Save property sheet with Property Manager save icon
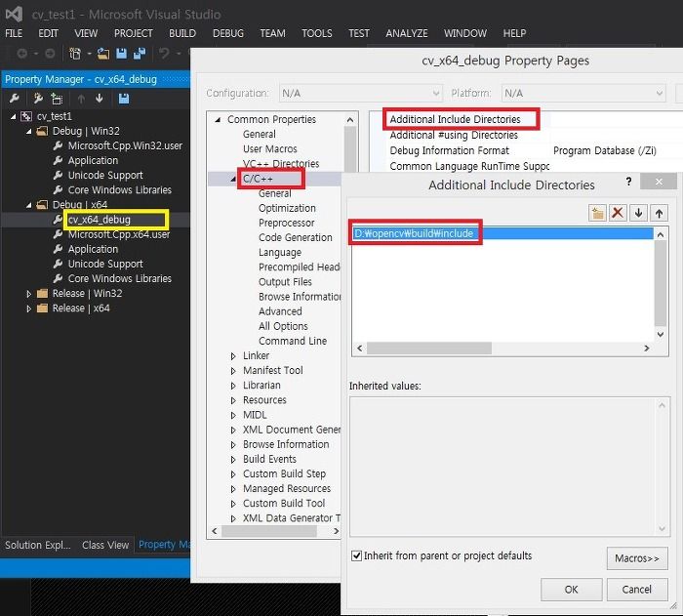 (124, 99)
